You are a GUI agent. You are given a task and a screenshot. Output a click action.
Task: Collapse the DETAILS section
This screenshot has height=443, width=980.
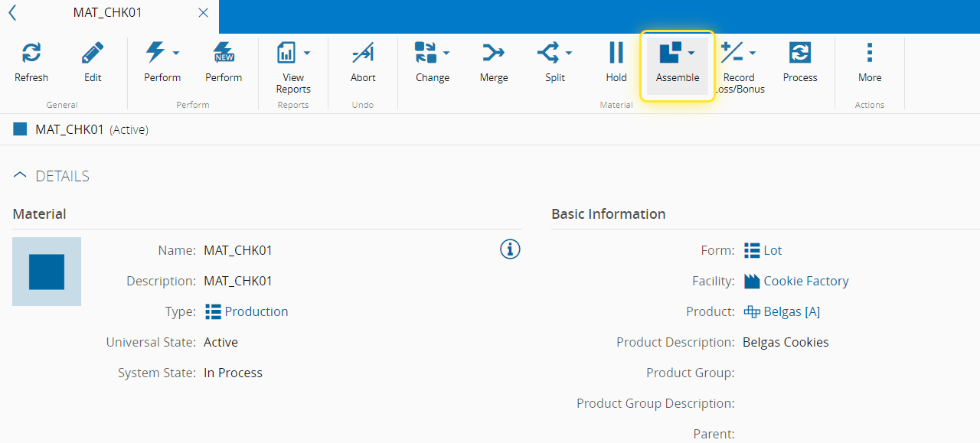tap(21, 176)
